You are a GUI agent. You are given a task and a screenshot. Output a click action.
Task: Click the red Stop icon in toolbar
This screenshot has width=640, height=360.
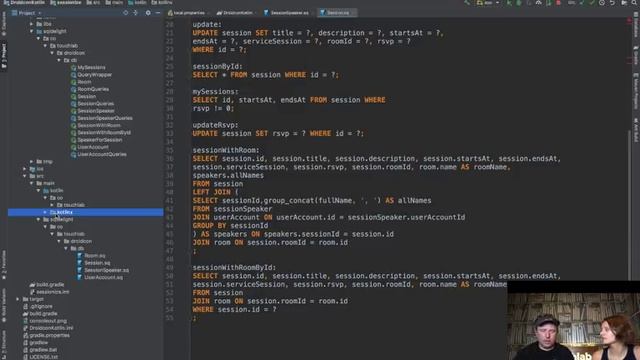pos(558,2)
